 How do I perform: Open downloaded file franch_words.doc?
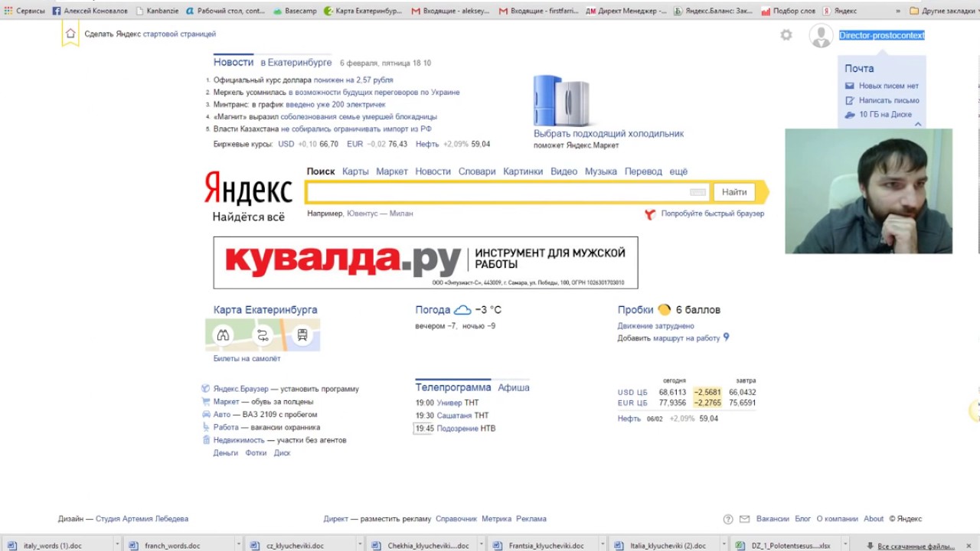coord(172,546)
